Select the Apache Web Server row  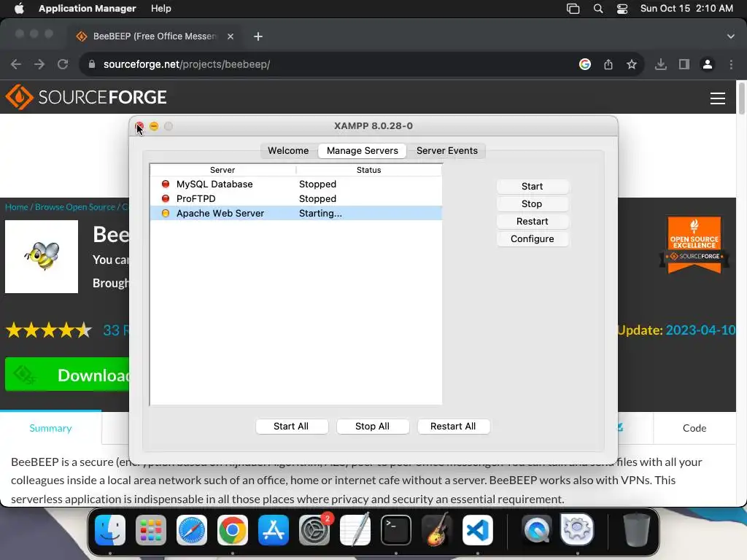pos(296,214)
